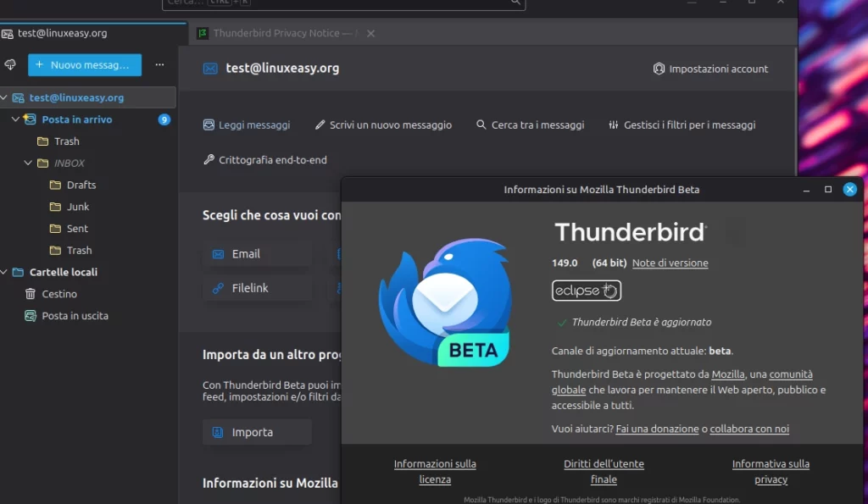Open Gestisci i filtri per i messaggi

pyautogui.click(x=612, y=125)
